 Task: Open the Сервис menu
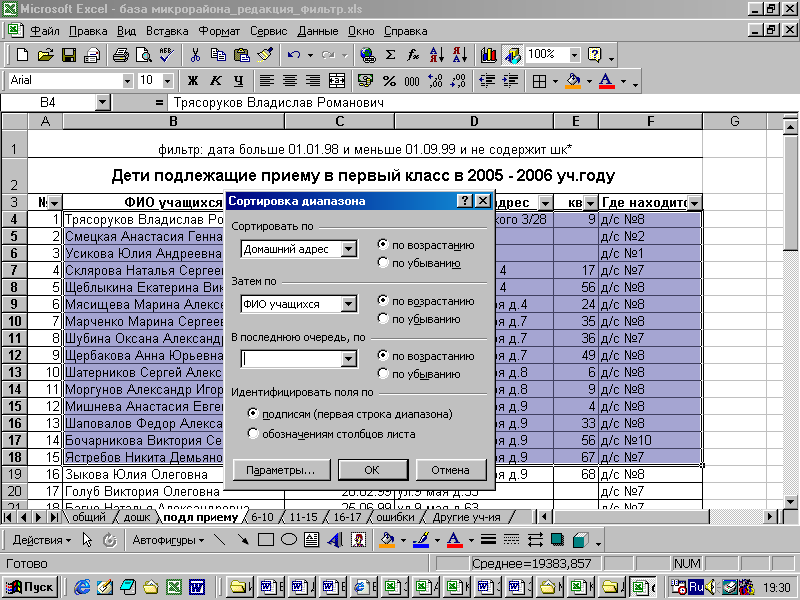pyautogui.click(x=268, y=31)
